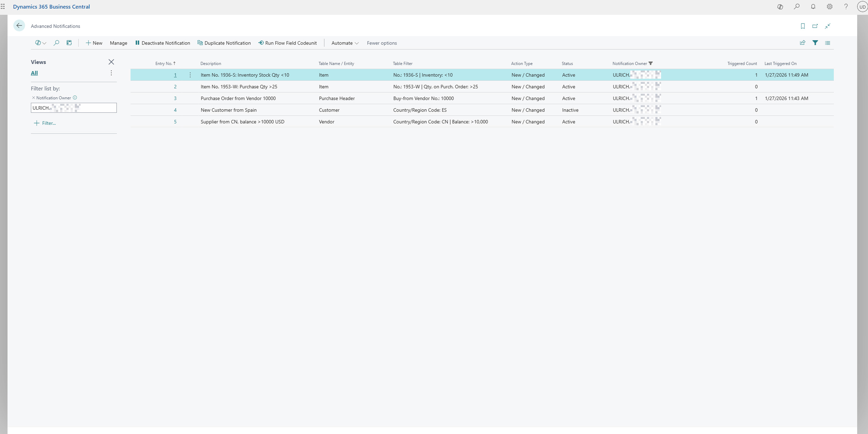Switch layout with the list view icon
The image size is (868, 434).
tap(827, 43)
